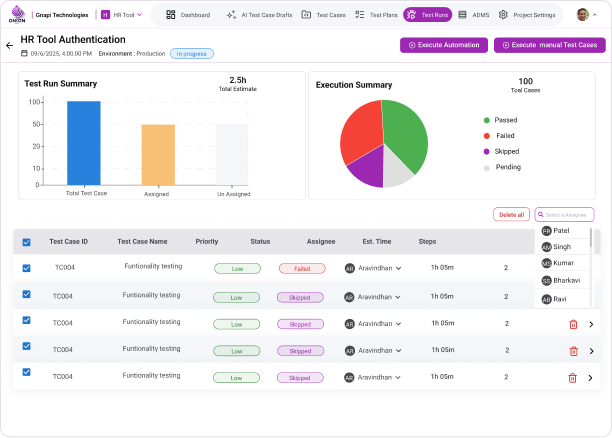Viewport: 612px width, 438px height.
Task: Uncheck the checkbox for the Failed TC004 row
Action: coord(27,268)
